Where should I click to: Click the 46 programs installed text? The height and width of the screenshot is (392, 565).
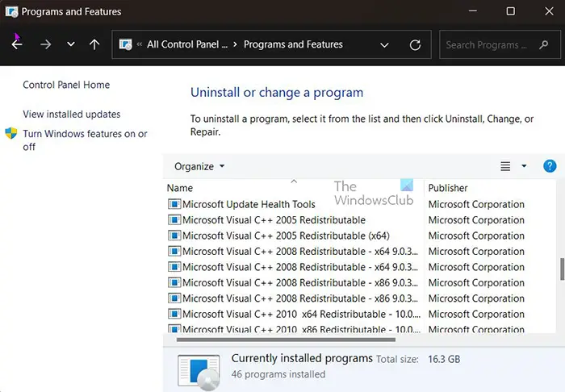(x=278, y=374)
